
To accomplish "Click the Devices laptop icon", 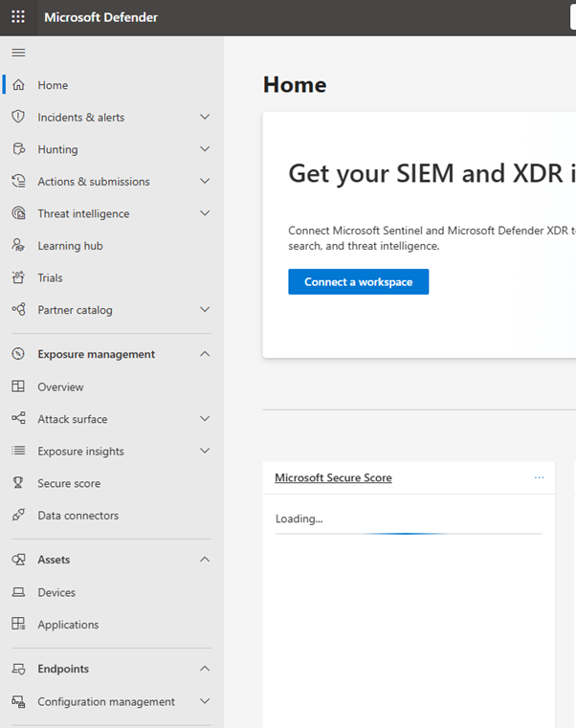I will pyautogui.click(x=18, y=592).
